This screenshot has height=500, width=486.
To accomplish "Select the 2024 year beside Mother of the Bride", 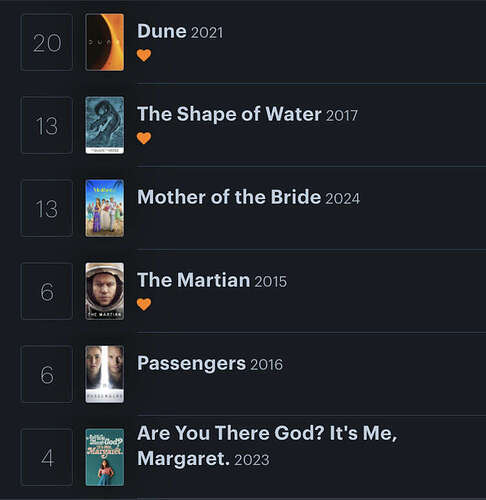I will 342,199.
